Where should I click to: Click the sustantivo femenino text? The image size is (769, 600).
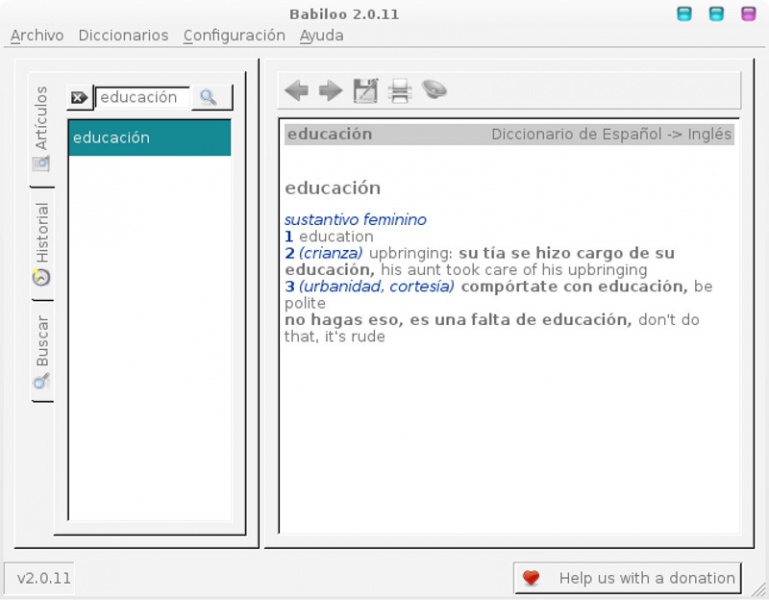click(x=355, y=220)
